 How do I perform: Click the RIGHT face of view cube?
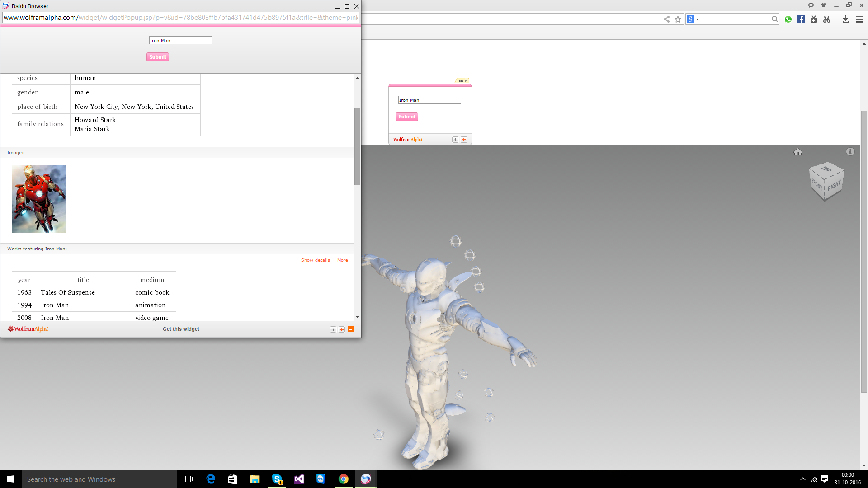click(835, 185)
